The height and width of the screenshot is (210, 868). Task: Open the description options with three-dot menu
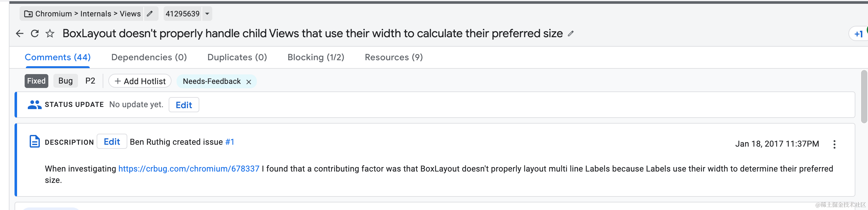click(835, 144)
